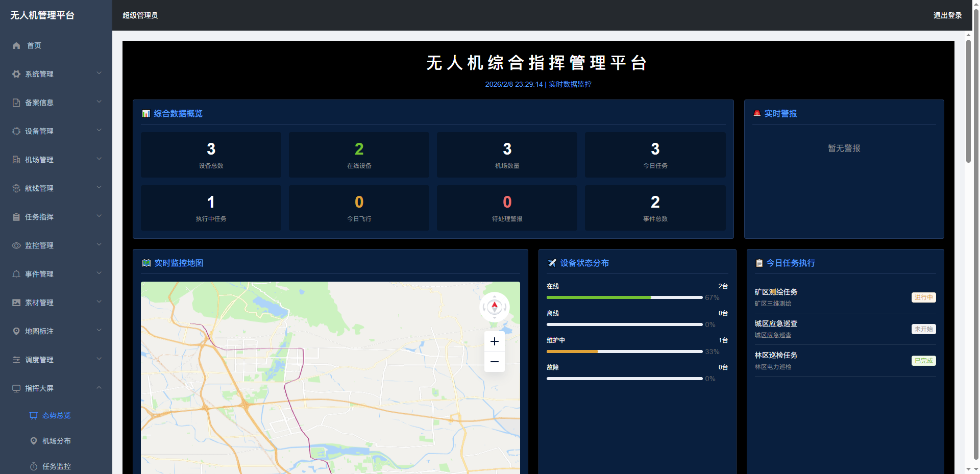The height and width of the screenshot is (474, 980).
Task: Select the 态势总览 submenu item
Action: [56, 415]
